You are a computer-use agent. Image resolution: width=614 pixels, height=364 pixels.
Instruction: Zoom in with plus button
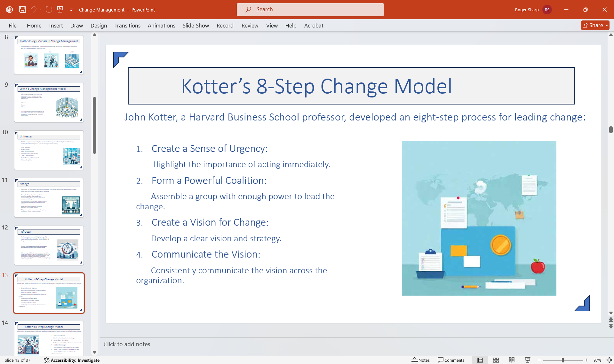[x=587, y=360]
